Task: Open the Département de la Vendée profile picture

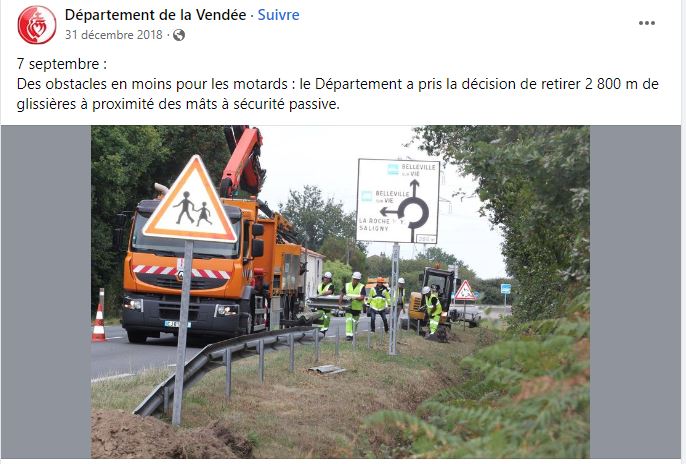Action: point(37,24)
